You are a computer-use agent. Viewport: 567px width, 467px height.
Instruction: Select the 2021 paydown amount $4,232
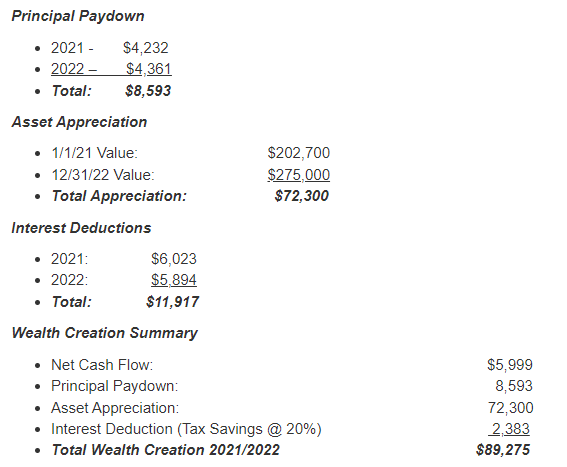(x=146, y=48)
